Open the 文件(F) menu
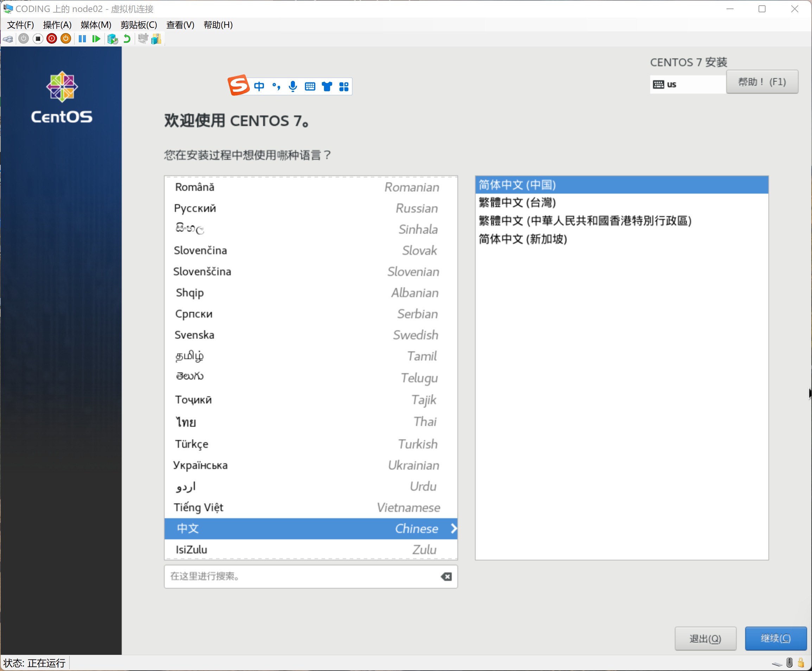This screenshot has width=812, height=671. click(20, 25)
